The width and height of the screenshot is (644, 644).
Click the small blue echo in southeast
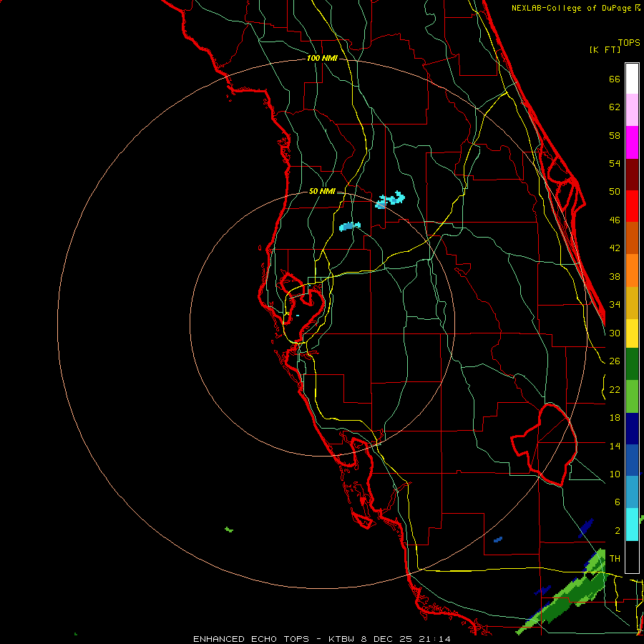tap(498, 540)
